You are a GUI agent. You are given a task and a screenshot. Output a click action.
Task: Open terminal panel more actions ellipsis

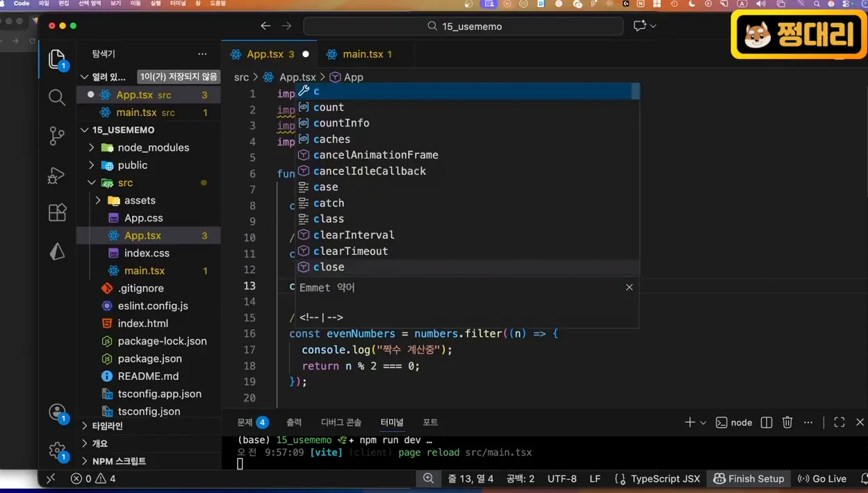point(808,422)
